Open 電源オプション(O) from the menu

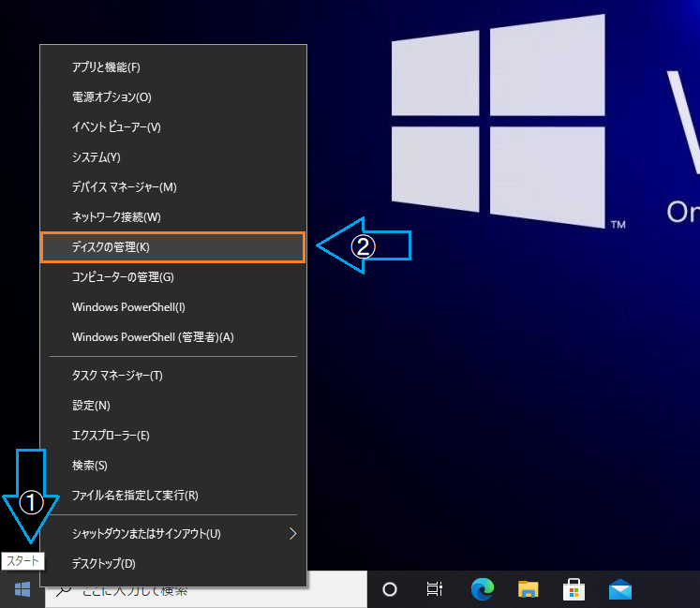tap(173, 97)
